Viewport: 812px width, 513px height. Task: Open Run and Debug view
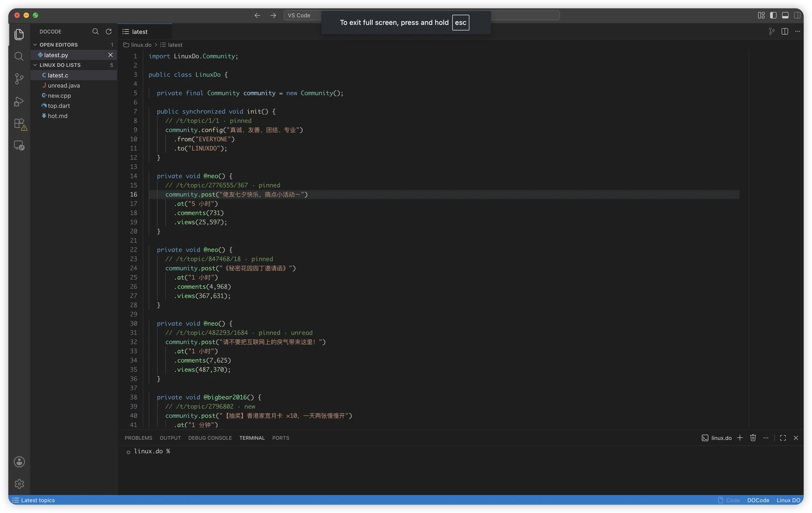[x=19, y=102]
